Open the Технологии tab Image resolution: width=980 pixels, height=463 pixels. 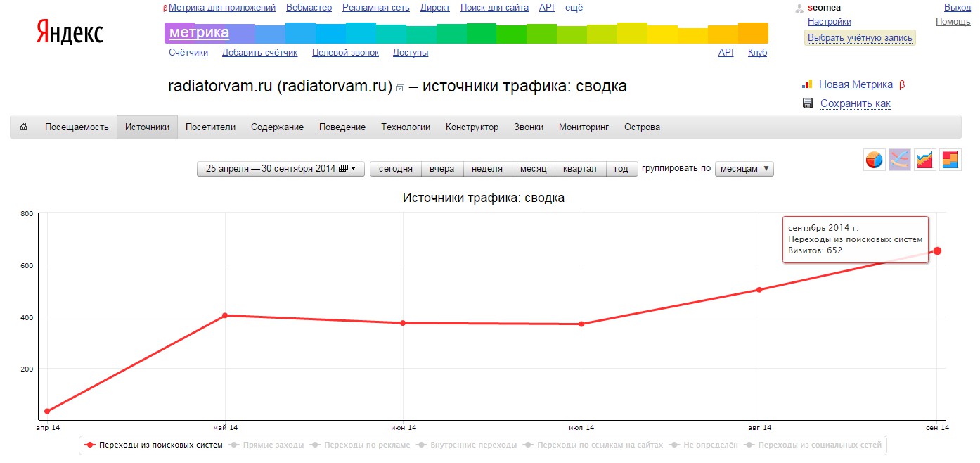(x=406, y=127)
